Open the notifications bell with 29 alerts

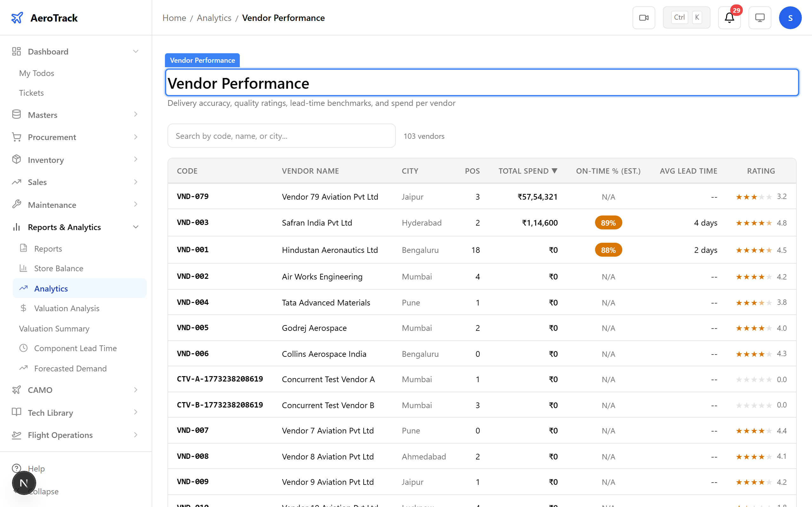point(729,18)
